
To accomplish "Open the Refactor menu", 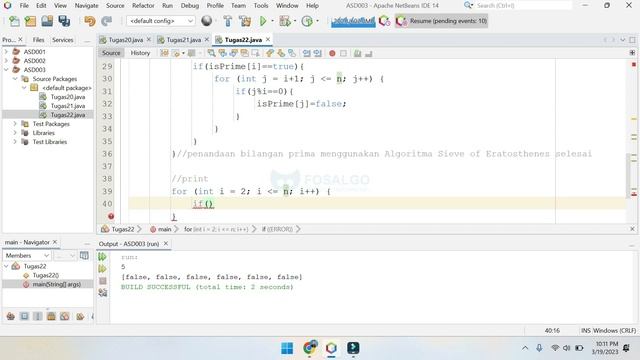I will click(x=143, y=6).
